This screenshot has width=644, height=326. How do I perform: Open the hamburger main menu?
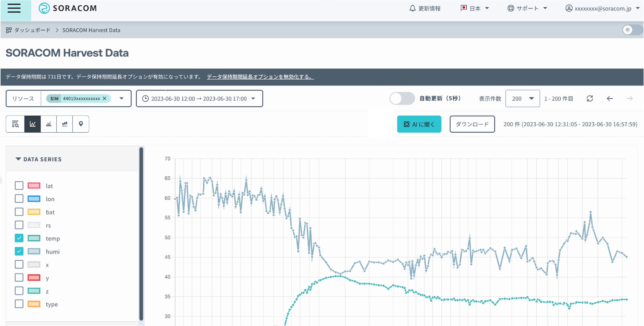(x=14, y=9)
